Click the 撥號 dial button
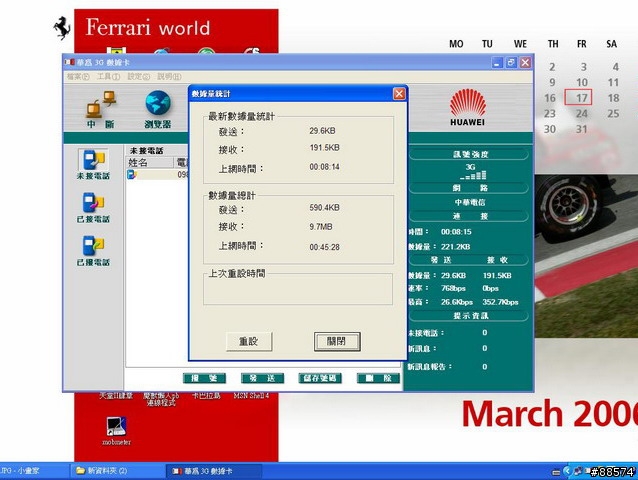The image size is (638, 480). pyautogui.click(x=204, y=378)
